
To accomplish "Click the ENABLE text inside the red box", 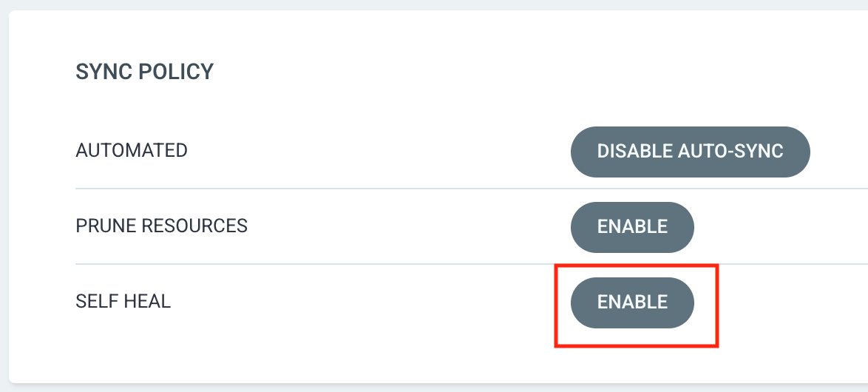I will tap(632, 302).
